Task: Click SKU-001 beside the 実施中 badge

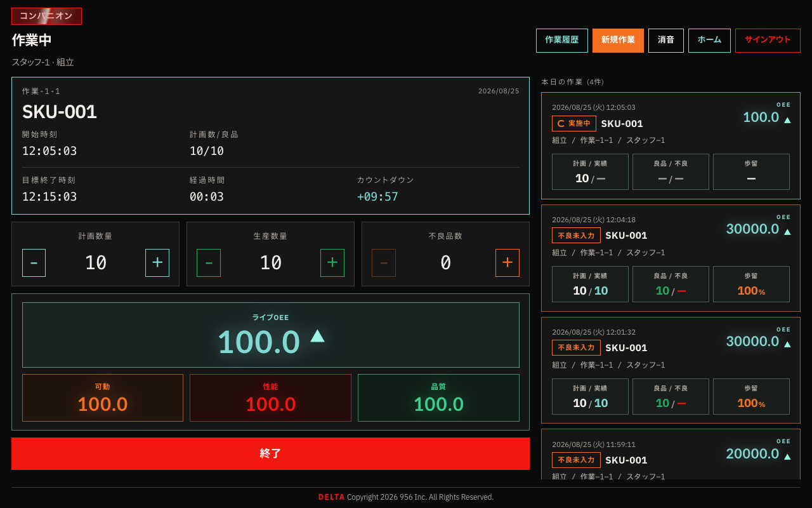Action: 622,124
